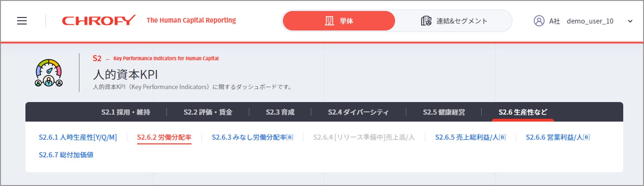Image resolution: width=644 pixels, height=186 pixels.
Task: Open the S2.2 評価・賃金 tab
Action: click(x=208, y=112)
